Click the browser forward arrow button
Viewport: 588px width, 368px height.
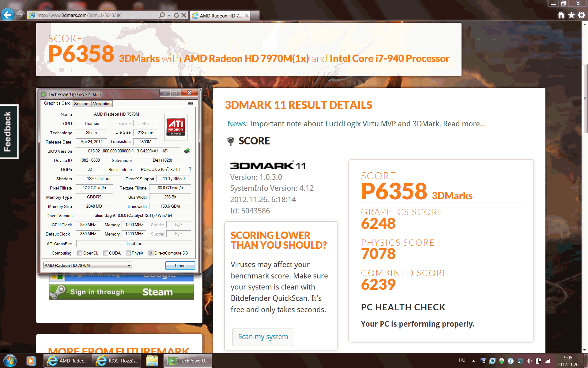20,14
